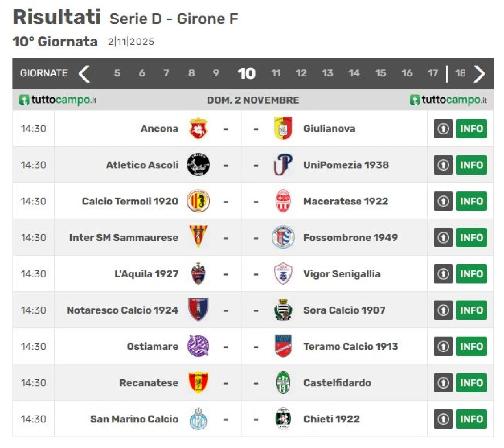Click the Fossombrone 1949 team name
This screenshot has width=504, height=448.
350,238
